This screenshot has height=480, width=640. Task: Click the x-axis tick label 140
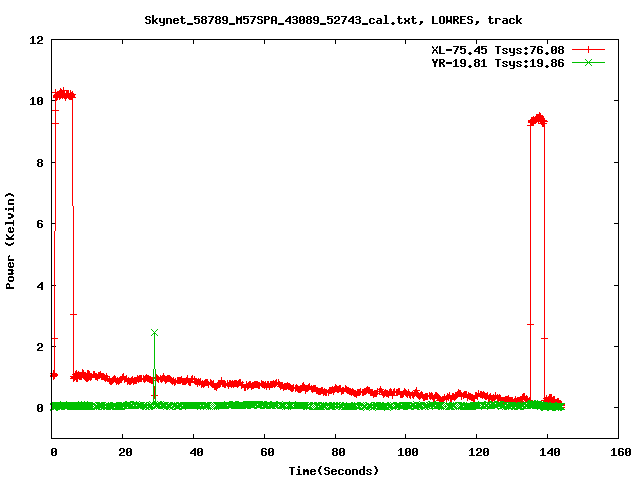550,452
